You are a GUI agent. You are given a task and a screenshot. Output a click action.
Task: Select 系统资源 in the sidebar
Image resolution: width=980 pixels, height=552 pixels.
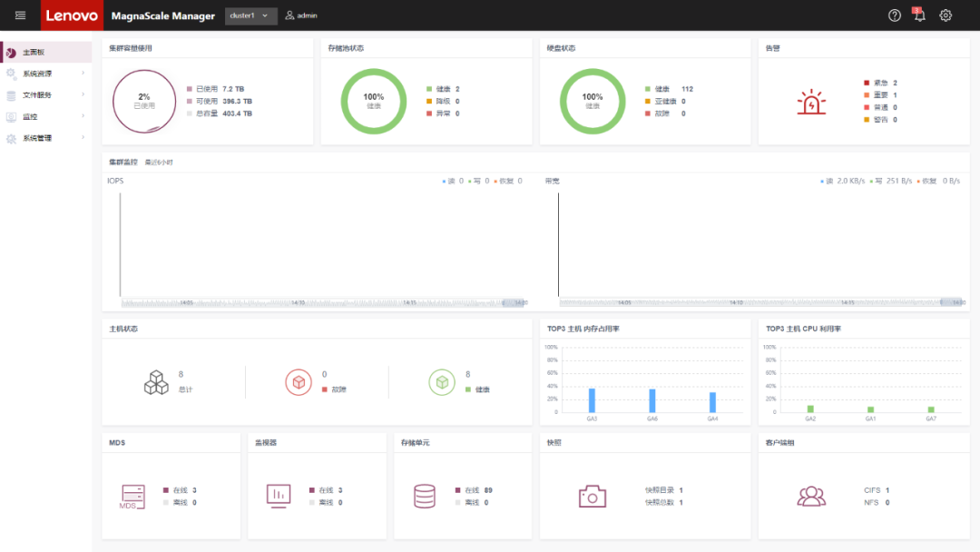[x=46, y=74]
